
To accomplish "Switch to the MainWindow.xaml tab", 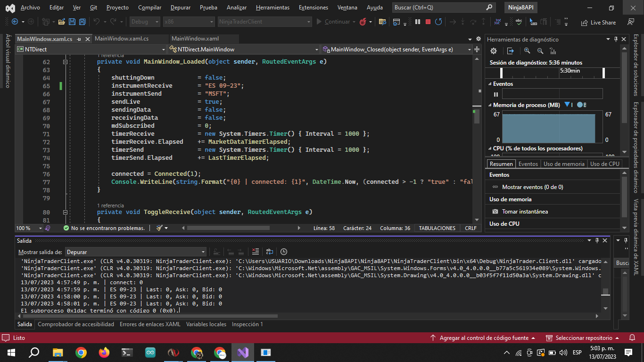I will pyautogui.click(x=195, y=39).
